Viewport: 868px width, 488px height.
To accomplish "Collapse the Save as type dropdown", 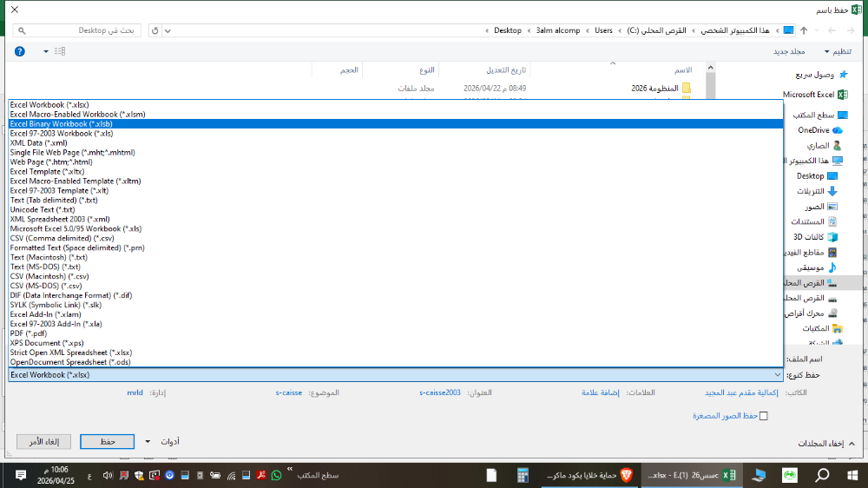I will pos(776,375).
